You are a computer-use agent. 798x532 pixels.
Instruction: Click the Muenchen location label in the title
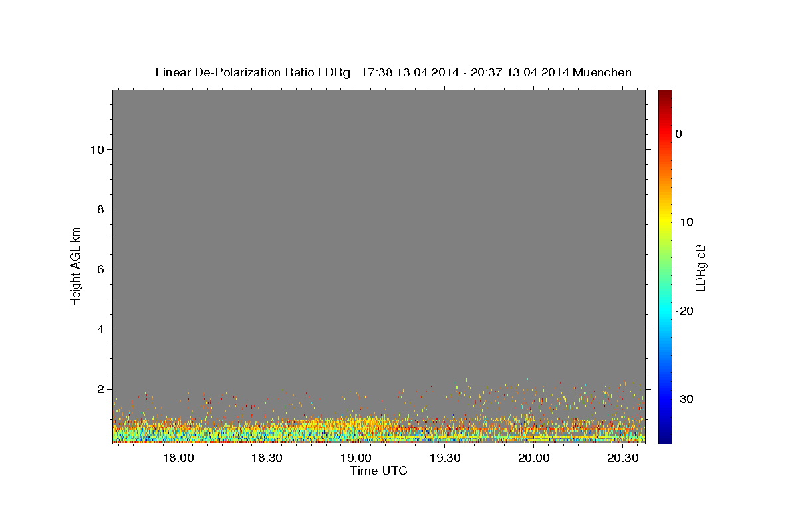pyautogui.click(x=602, y=72)
